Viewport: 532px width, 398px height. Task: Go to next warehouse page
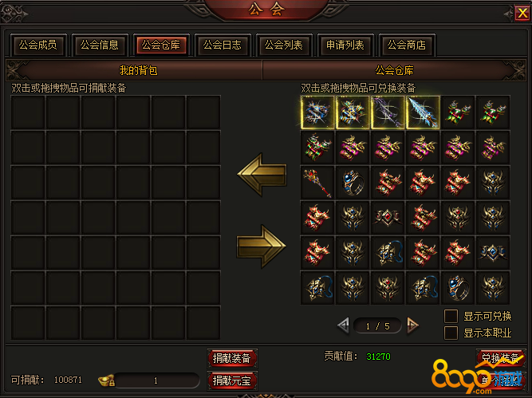pos(412,325)
